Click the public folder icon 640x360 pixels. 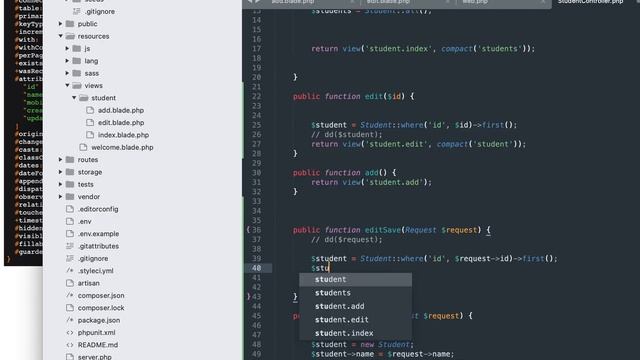tap(70, 24)
